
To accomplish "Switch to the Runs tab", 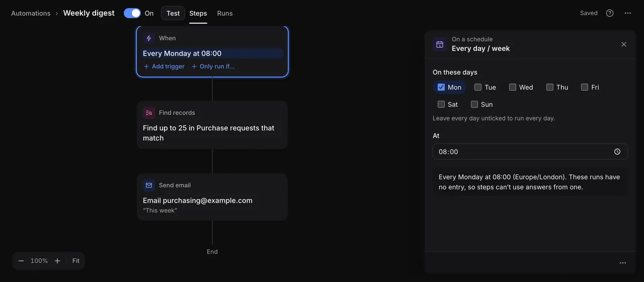I will pos(225,13).
